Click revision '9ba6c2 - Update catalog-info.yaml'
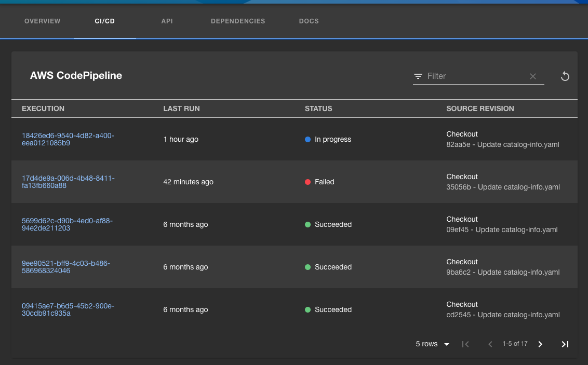This screenshot has height=365, width=588. click(x=503, y=273)
